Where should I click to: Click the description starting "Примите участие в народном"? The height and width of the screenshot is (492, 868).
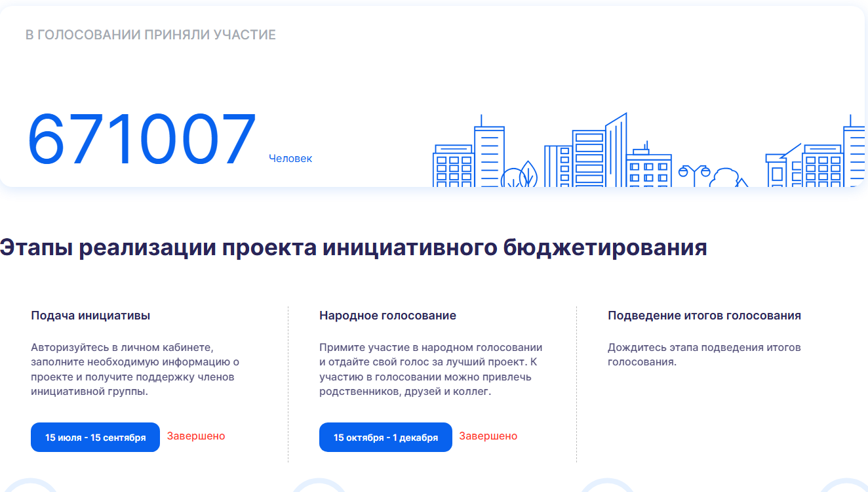[x=431, y=369]
